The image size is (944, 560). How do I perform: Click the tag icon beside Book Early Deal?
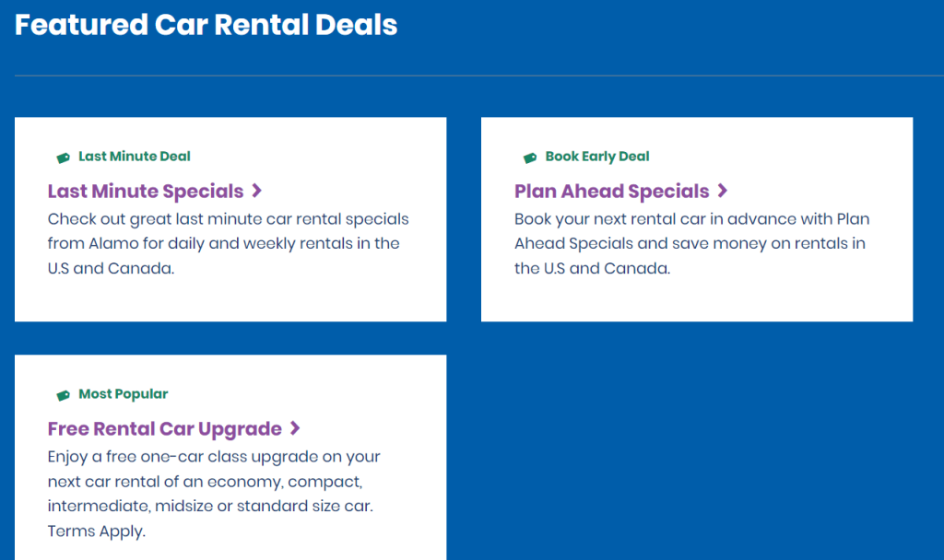tap(530, 157)
